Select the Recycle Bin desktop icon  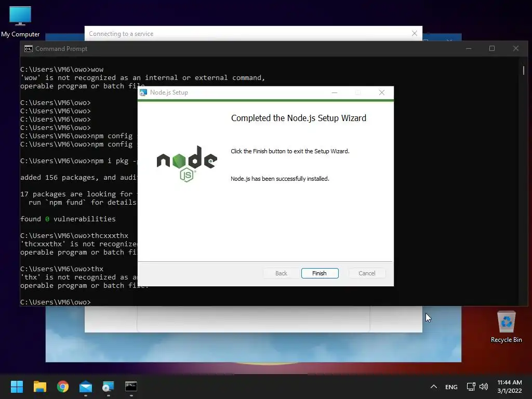506,327
